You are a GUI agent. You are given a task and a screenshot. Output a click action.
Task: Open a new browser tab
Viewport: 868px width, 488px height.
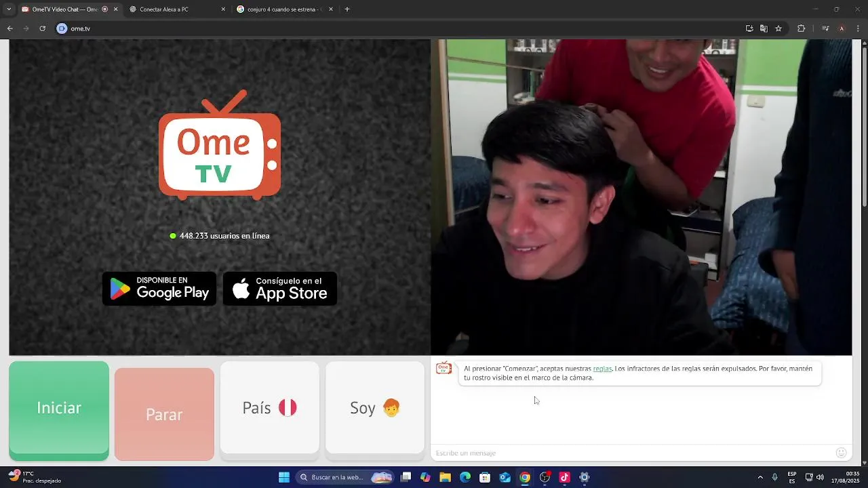click(x=347, y=9)
